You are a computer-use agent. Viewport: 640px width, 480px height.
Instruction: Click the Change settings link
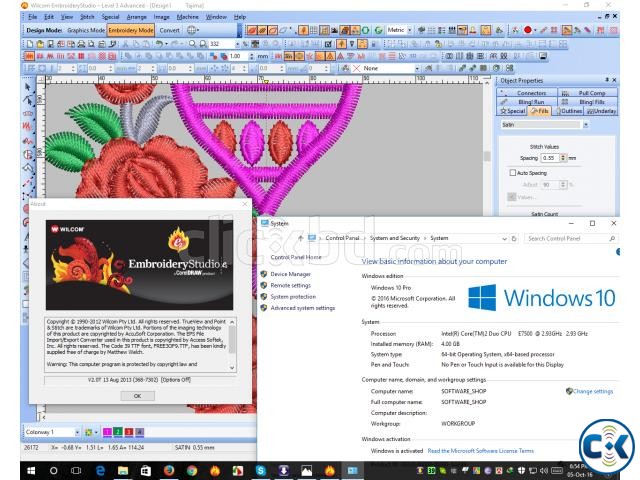point(593,391)
